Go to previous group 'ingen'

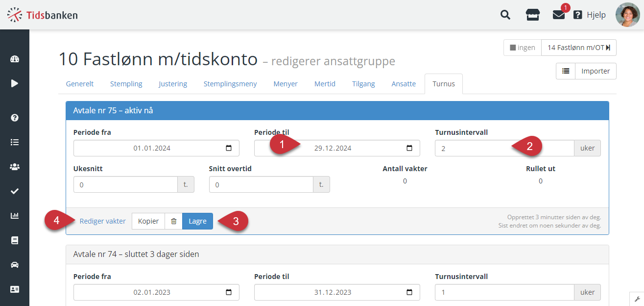pyautogui.click(x=522, y=48)
